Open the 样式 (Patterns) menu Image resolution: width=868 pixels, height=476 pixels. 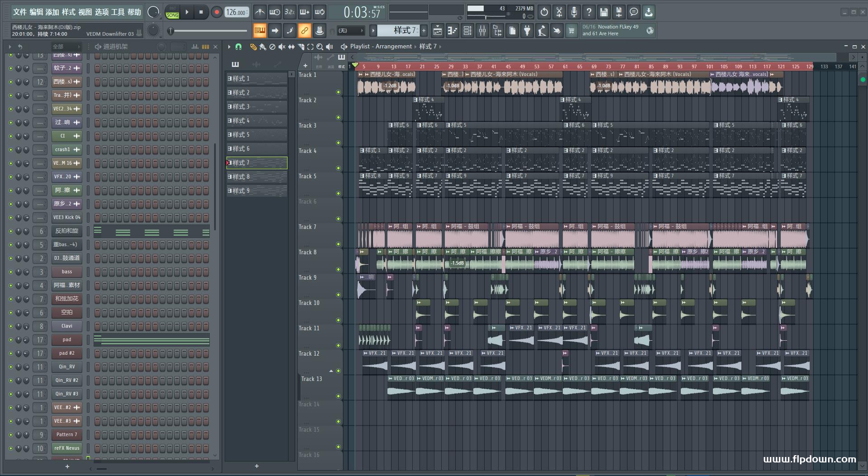[x=69, y=12]
